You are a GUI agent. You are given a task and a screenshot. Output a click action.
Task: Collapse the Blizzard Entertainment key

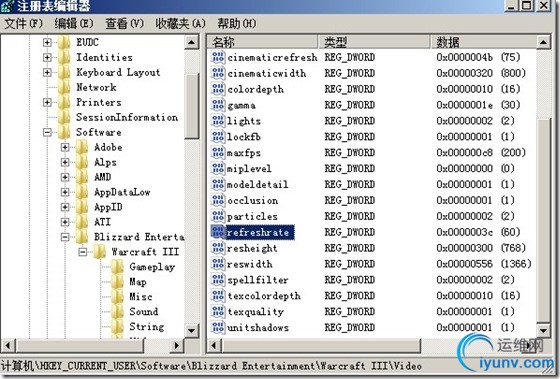(65, 237)
